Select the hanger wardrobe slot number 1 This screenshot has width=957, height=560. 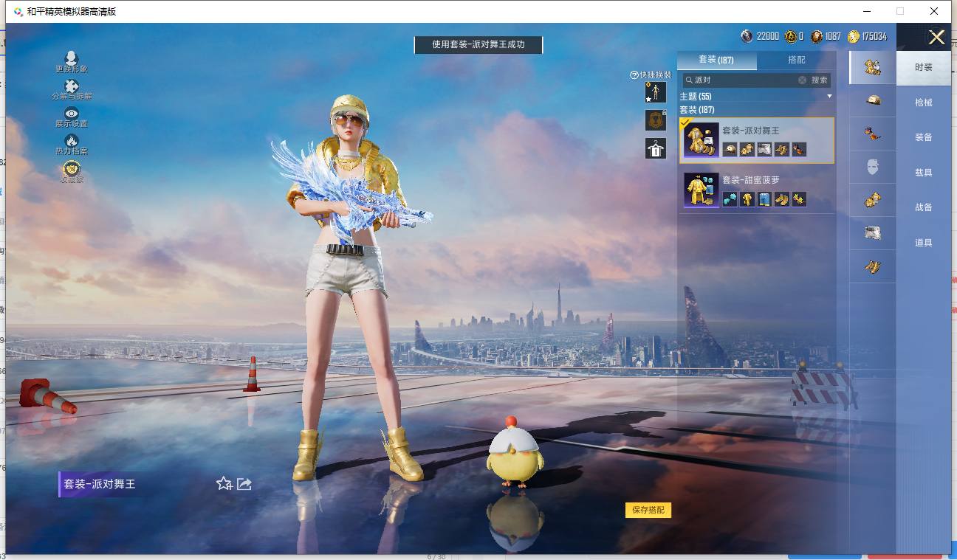click(x=656, y=148)
